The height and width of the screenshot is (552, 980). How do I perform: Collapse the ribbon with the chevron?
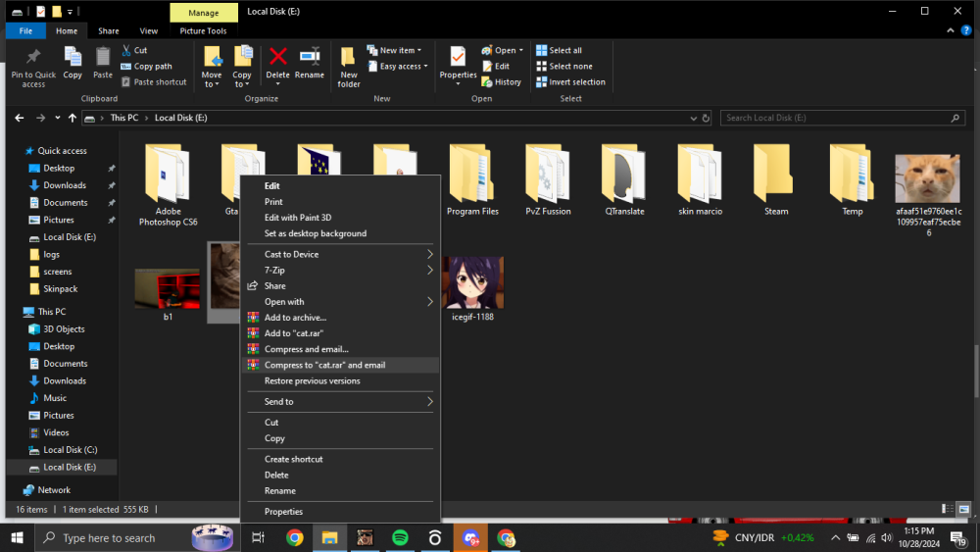coord(951,30)
